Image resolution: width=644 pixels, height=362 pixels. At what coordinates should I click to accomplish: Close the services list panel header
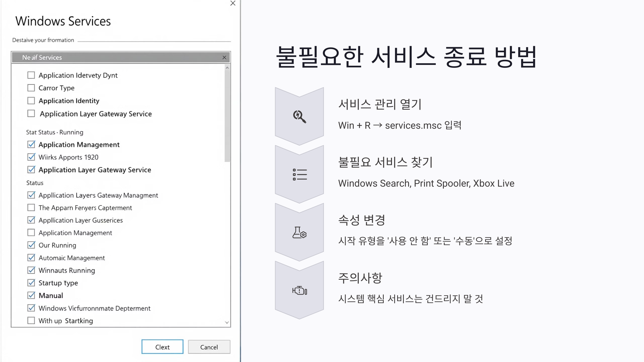pyautogui.click(x=224, y=58)
